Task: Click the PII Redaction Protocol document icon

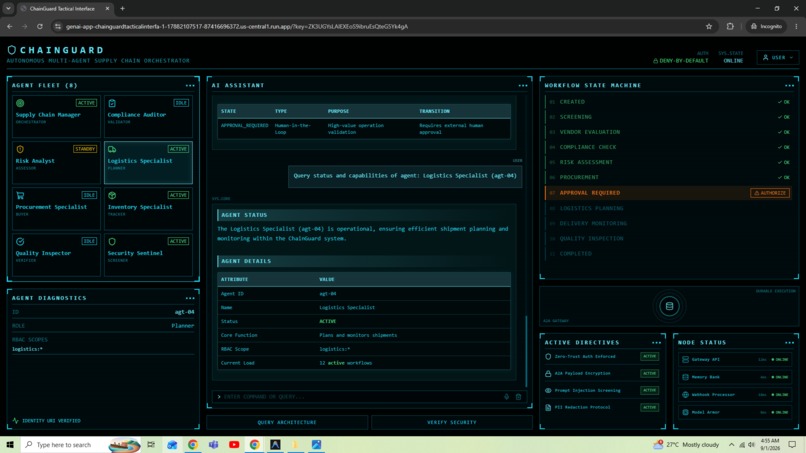Action: pyautogui.click(x=548, y=407)
